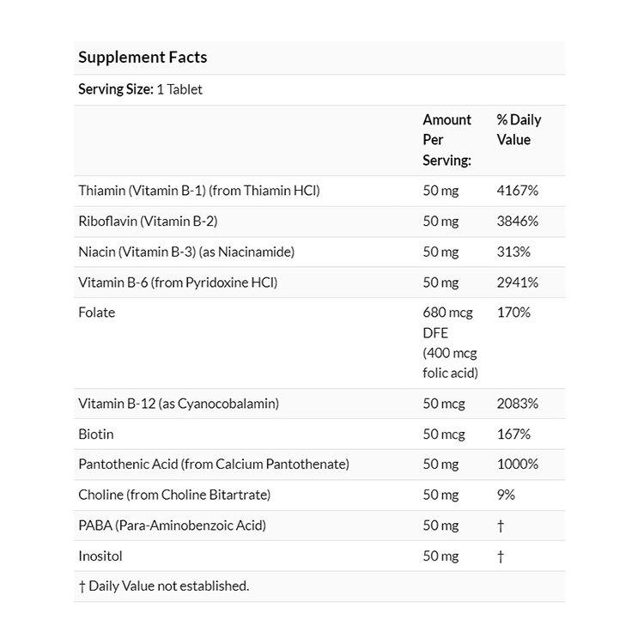Click the Daily Value not established footnote
The image size is (644, 644).
[163, 586]
